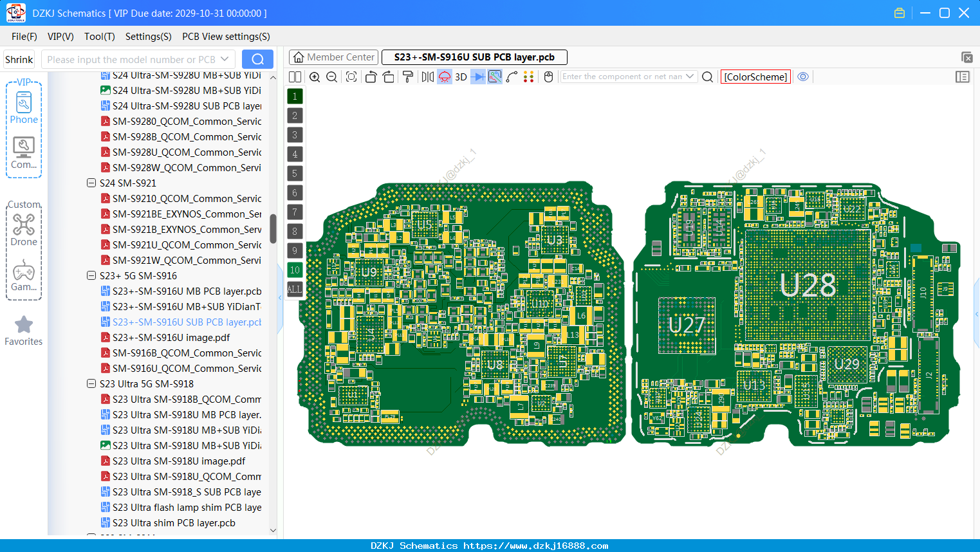Select layer 2 button

pyautogui.click(x=295, y=115)
